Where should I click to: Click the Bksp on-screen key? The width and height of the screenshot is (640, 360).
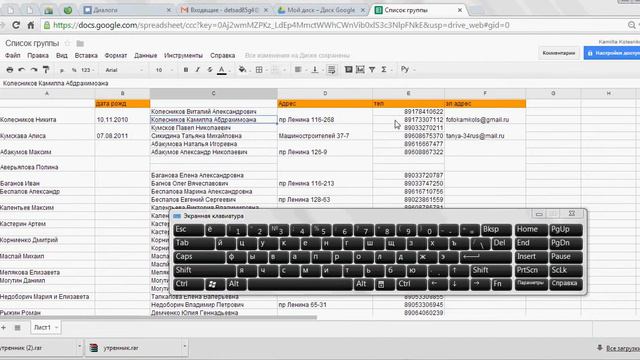(496, 230)
